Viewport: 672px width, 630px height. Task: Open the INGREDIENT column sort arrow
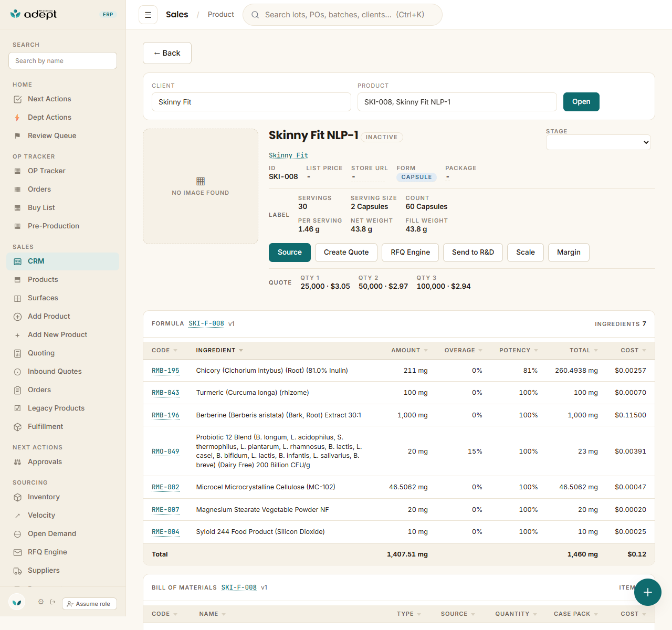[241, 351]
